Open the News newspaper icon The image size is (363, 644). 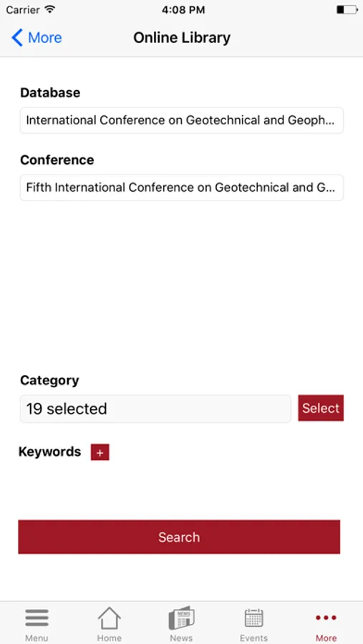coord(181,618)
